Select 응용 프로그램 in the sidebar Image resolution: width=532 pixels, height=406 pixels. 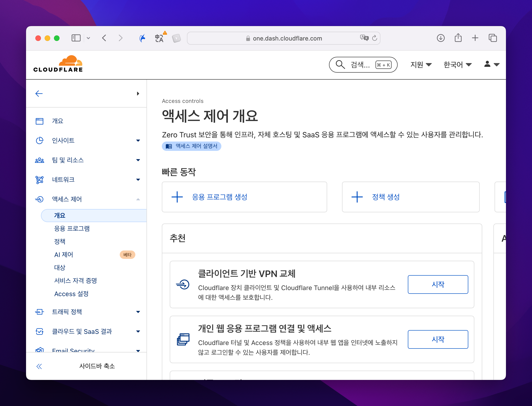(73, 228)
